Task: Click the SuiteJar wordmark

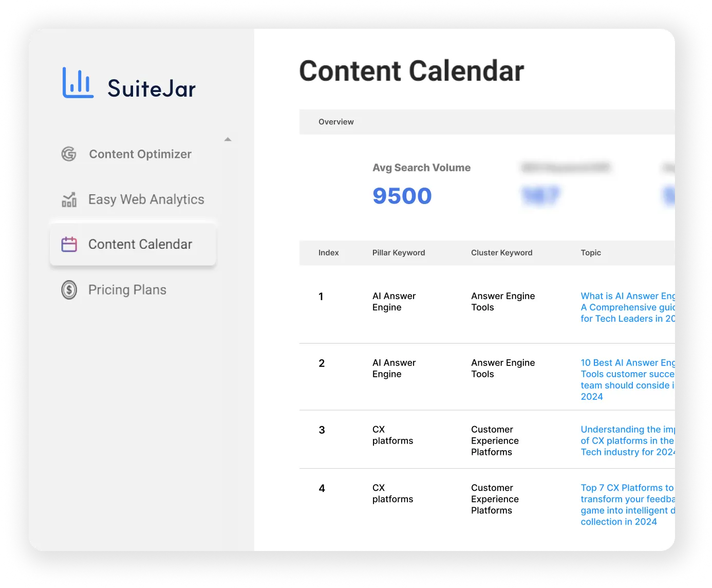Action: pos(152,88)
